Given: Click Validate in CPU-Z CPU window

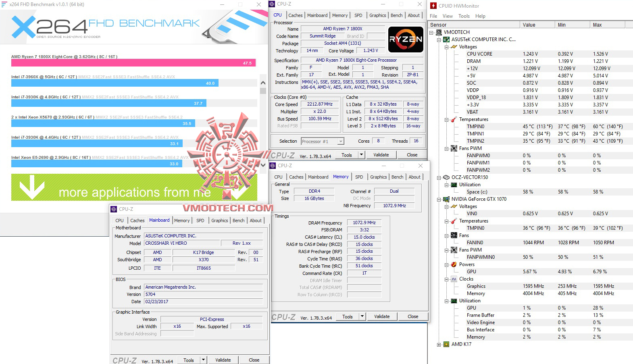Looking at the screenshot, I should point(381,155).
